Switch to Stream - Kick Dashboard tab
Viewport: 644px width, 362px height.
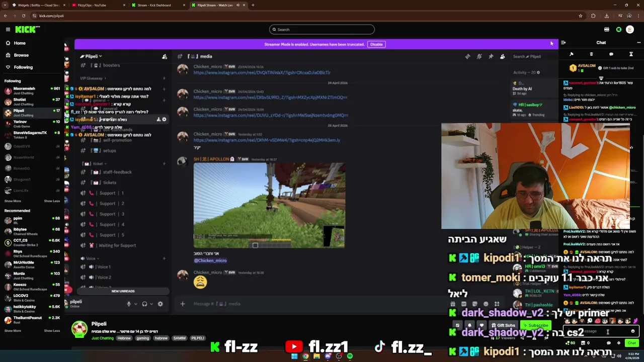pos(157,5)
